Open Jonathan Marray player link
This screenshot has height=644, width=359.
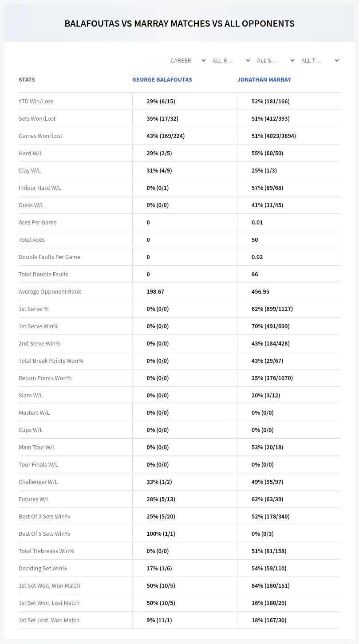(x=264, y=80)
